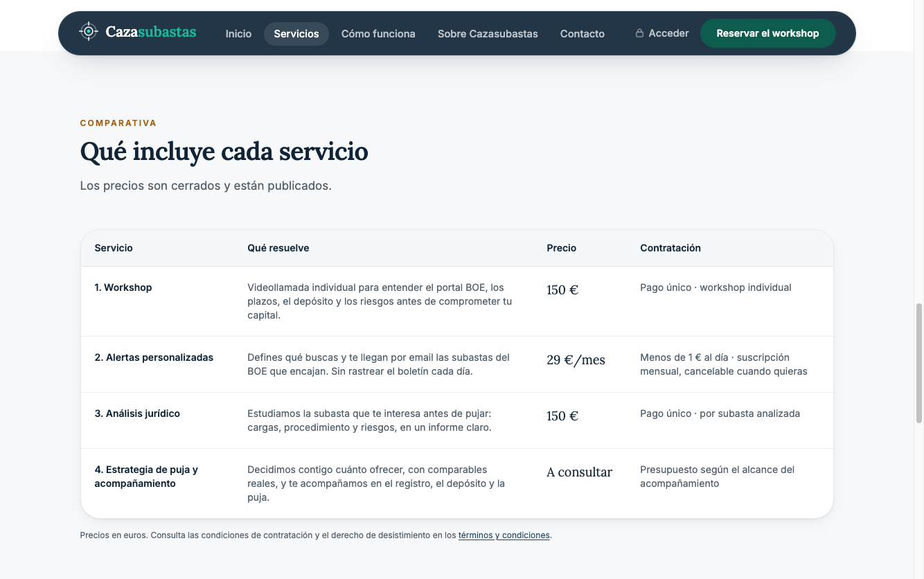
Task: Select the Servicios nav tab
Action: coord(296,33)
